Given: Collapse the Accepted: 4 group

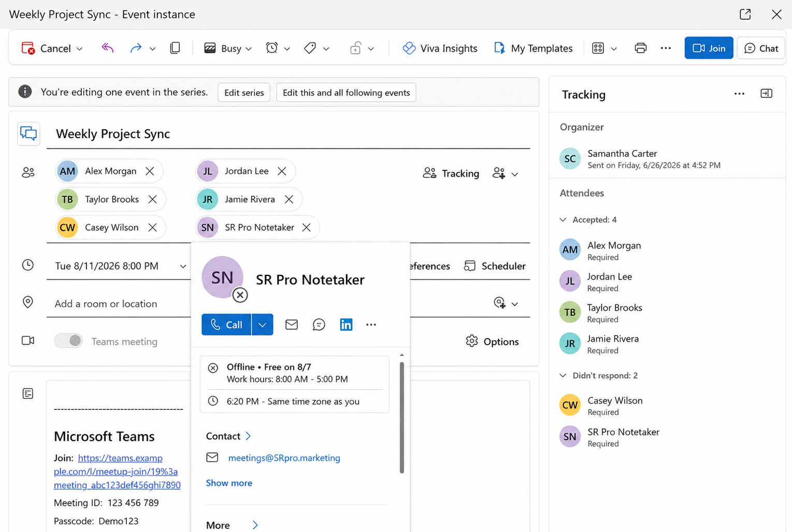Looking at the screenshot, I should click(x=563, y=220).
